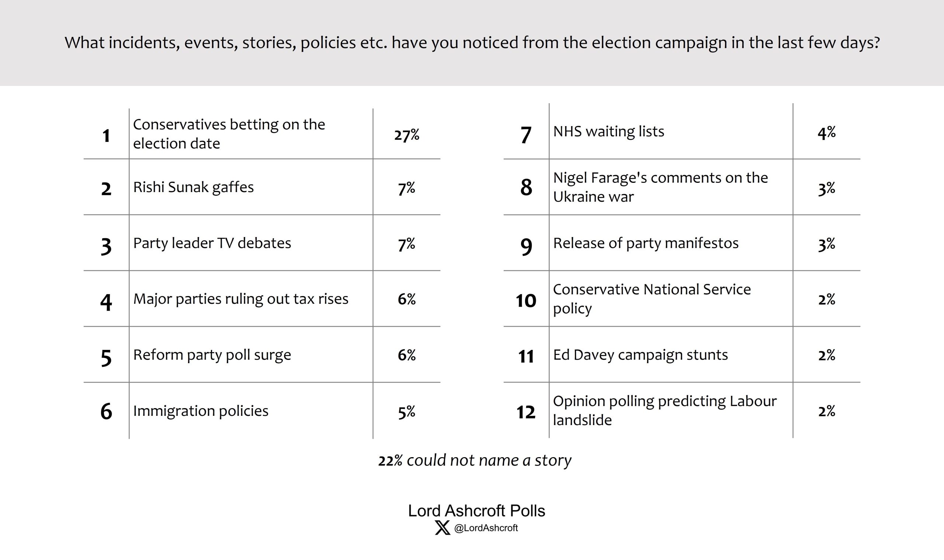Click the Lord Ashcroft Polls title
The height and width of the screenshot is (560, 944).
pyautogui.click(x=476, y=511)
